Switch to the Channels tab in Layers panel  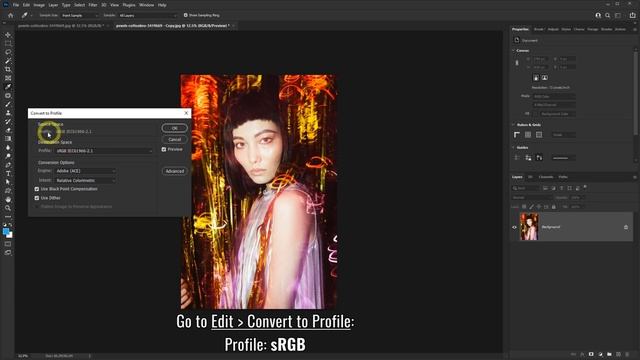click(x=546, y=177)
